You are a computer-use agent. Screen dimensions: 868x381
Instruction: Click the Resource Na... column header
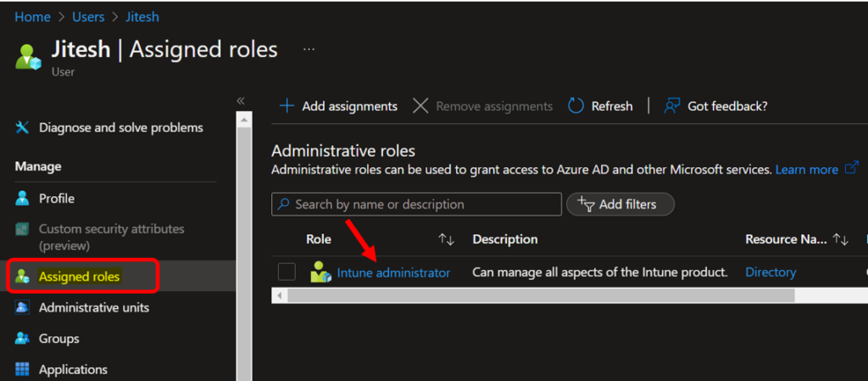click(x=787, y=239)
